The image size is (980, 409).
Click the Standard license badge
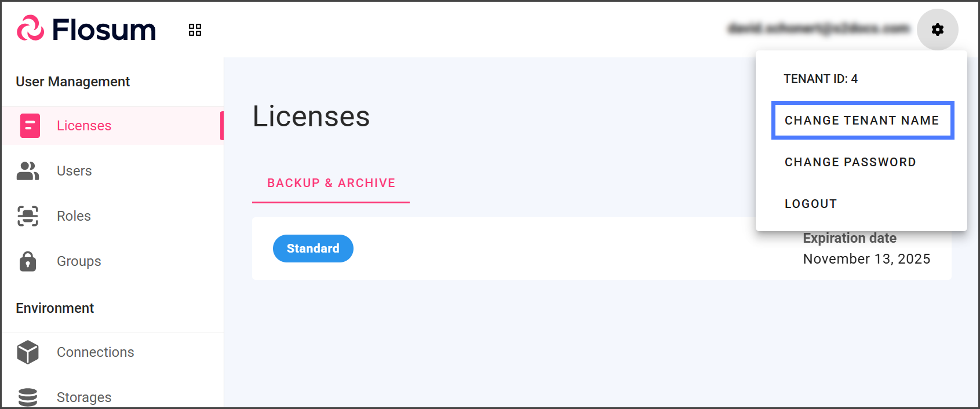click(313, 249)
